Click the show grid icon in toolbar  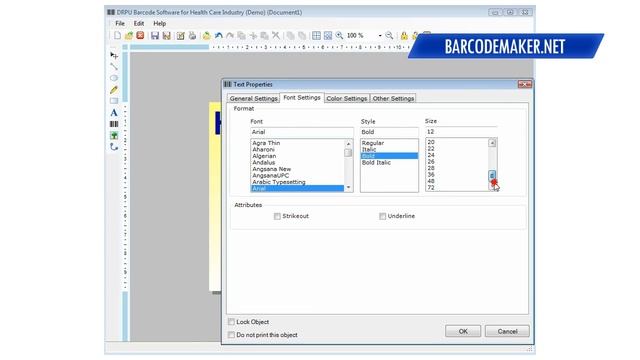316,36
